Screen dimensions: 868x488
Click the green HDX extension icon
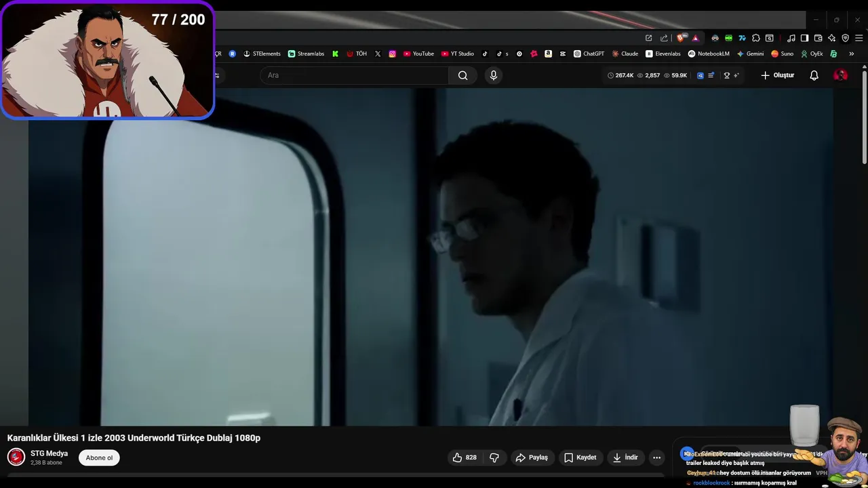pyautogui.click(x=728, y=38)
